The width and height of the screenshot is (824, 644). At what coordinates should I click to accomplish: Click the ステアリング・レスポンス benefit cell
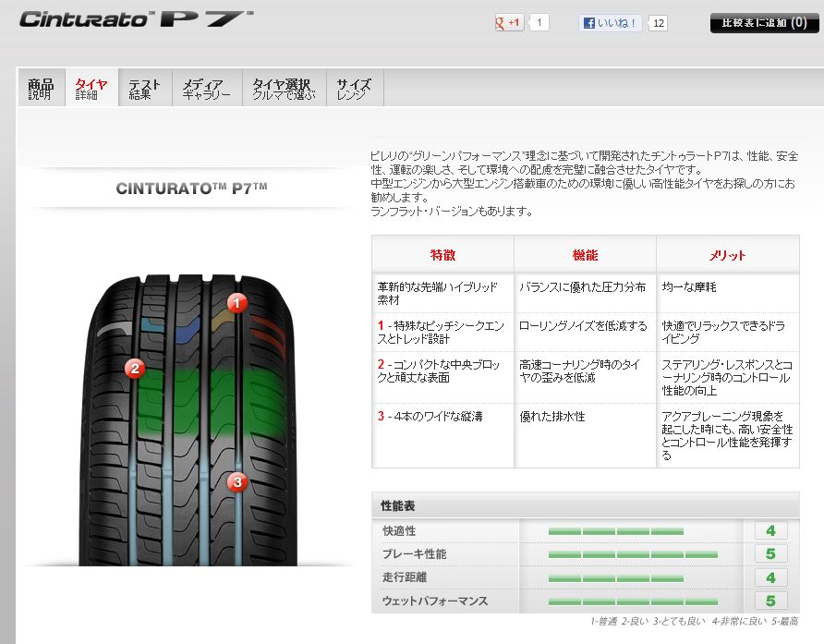(x=727, y=378)
